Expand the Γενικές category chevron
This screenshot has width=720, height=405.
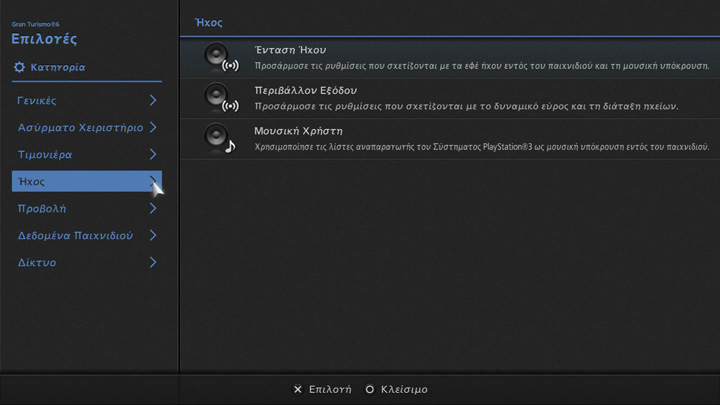click(153, 101)
